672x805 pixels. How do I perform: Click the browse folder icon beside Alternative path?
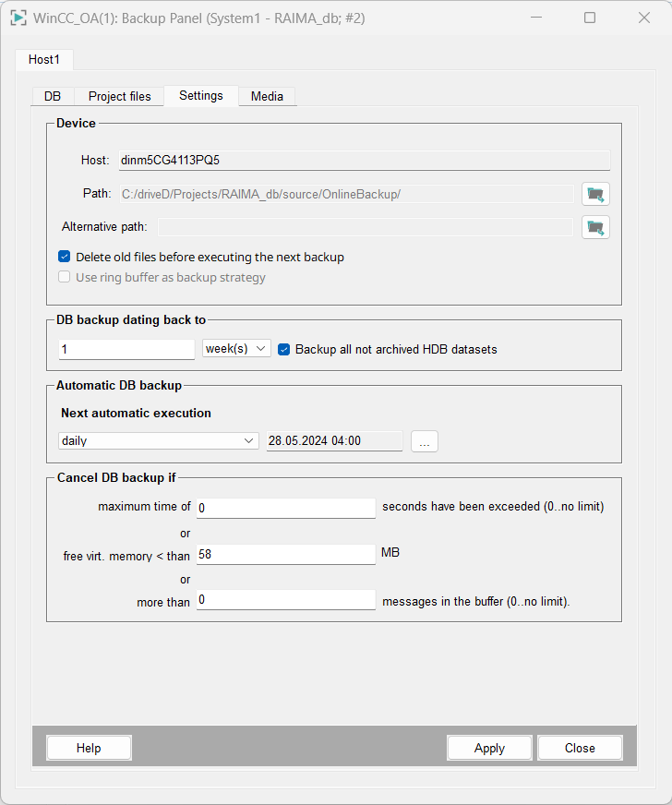(595, 227)
